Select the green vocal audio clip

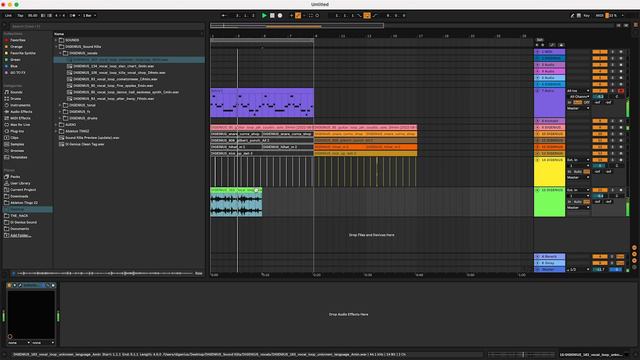tap(236, 202)
